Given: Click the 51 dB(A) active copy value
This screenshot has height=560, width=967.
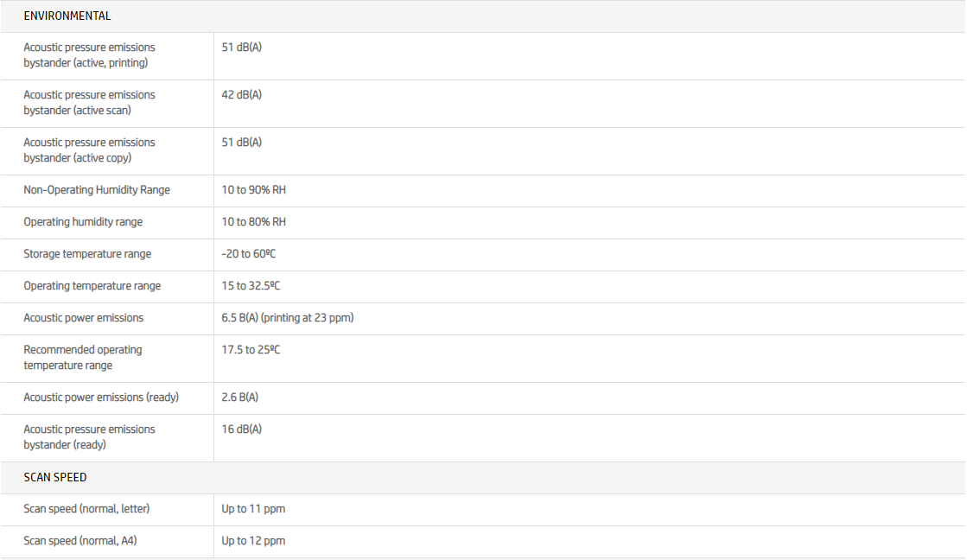Looking at the screenshot, I should tap(241, 142).
